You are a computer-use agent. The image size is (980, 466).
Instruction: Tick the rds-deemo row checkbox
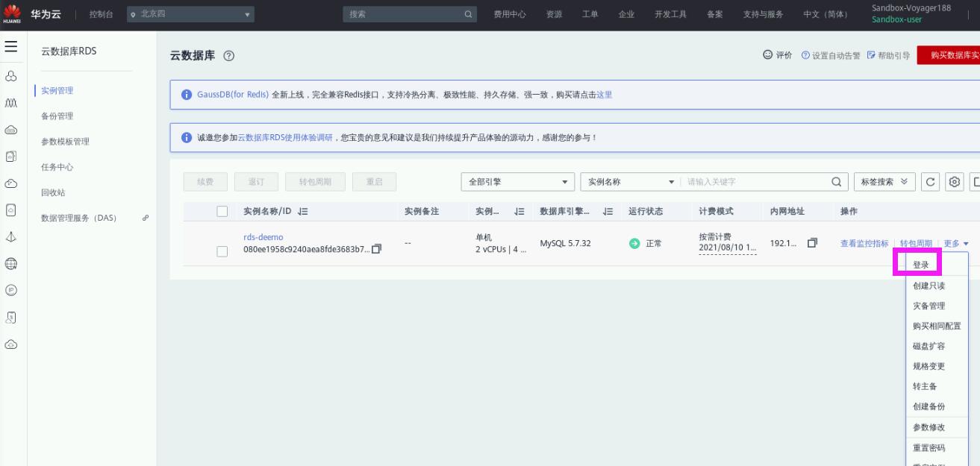pos(222,251)
